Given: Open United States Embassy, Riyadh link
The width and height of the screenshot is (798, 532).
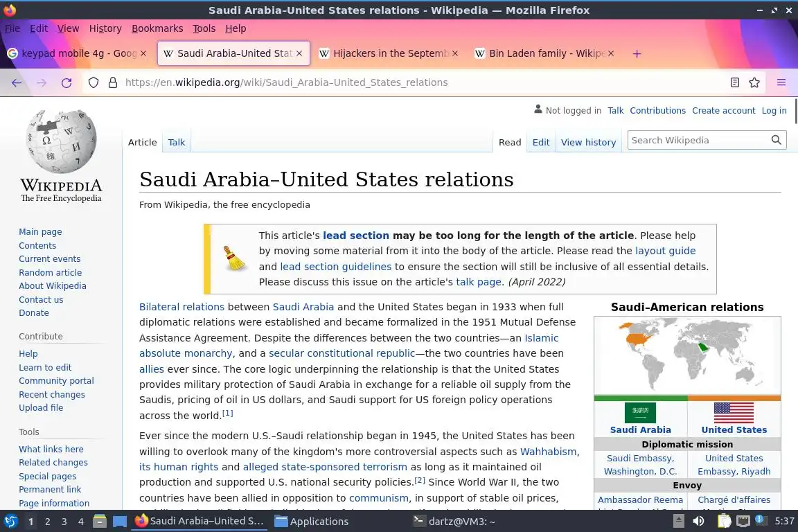Looking at the screenshot, I should [734, 465].
